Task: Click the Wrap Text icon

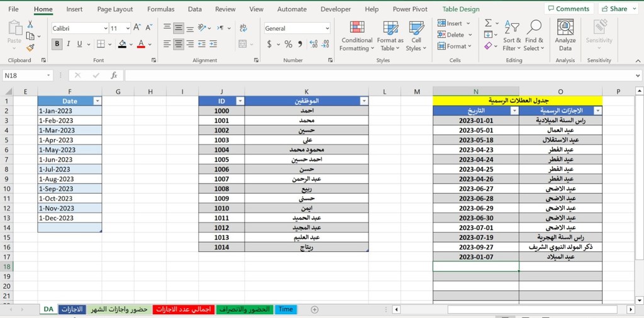Action: click(243, 28)
